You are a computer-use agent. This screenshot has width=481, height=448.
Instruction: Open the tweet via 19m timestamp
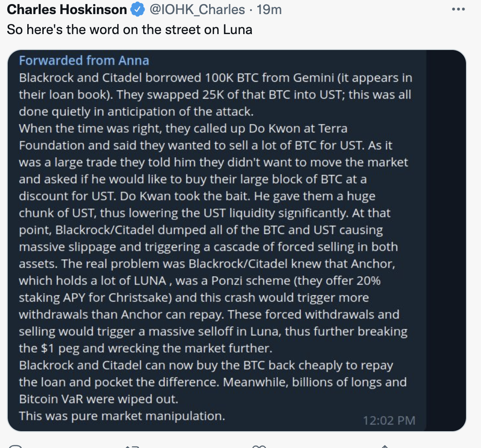[x=269, y=10]
